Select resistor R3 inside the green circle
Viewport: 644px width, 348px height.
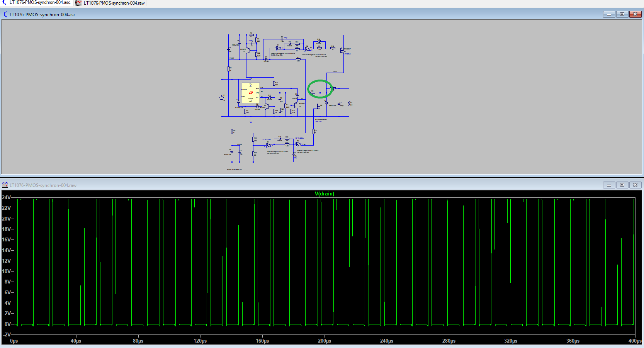[x=313, y=93]
